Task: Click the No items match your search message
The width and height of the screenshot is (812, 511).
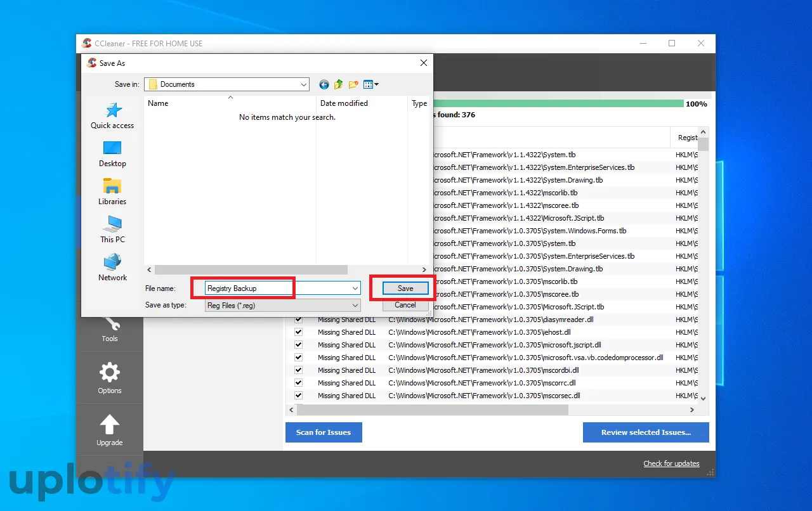Action: 287,117
